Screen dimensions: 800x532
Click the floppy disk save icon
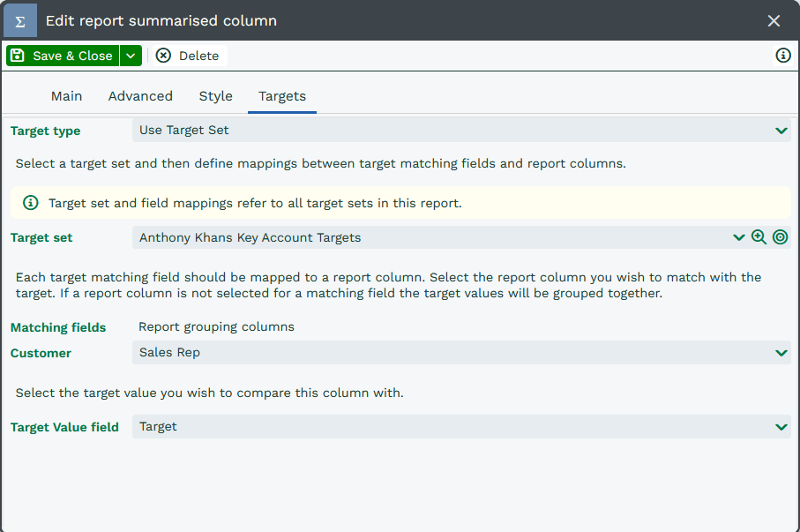pyautogui.click(x=18, y=56)
